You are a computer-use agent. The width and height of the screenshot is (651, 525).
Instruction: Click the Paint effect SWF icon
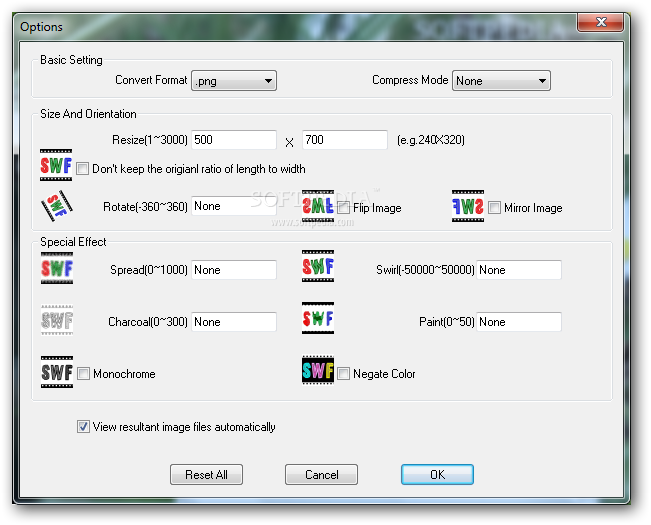tap(318, 318)
